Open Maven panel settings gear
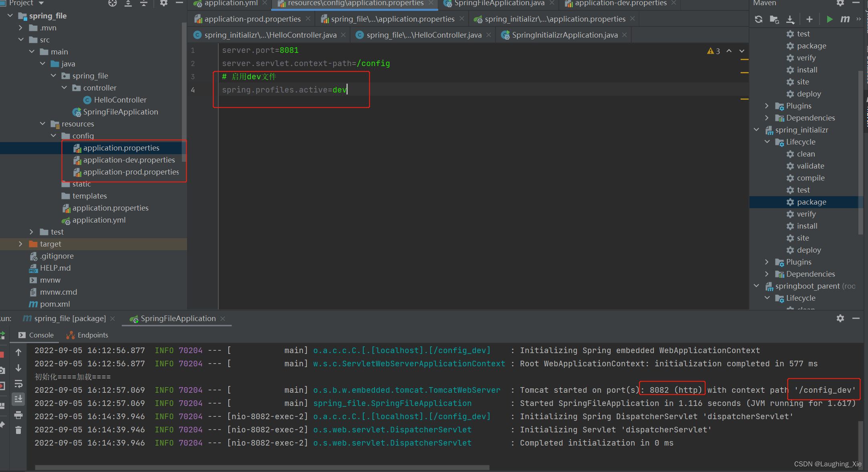 (840, 3)
